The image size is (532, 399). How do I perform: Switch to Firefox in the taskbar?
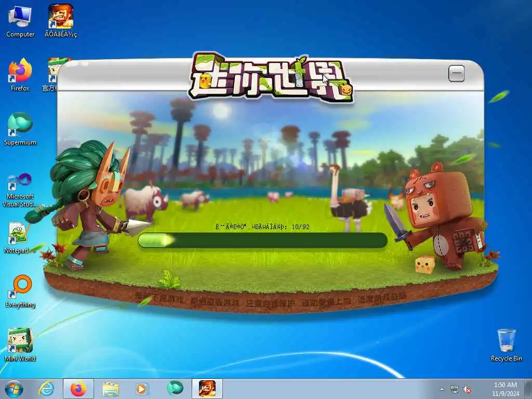coord(78,389)
